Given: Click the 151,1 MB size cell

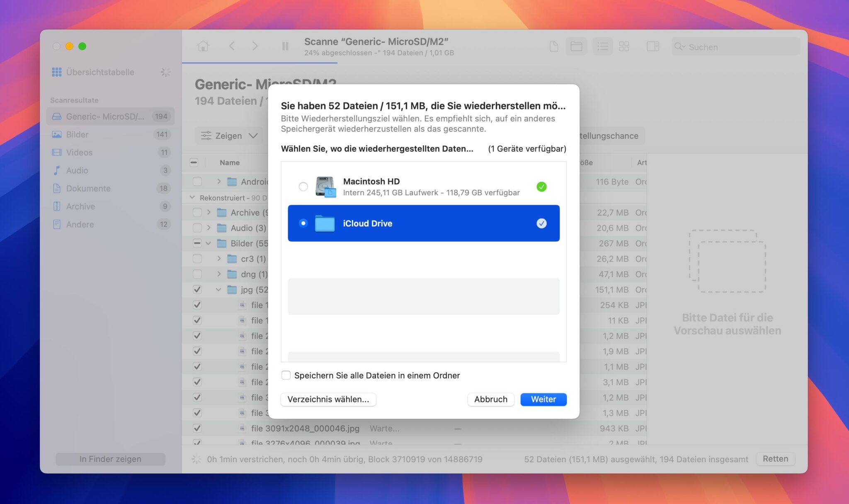Looking at the screenshot, I should coord(612,290).
